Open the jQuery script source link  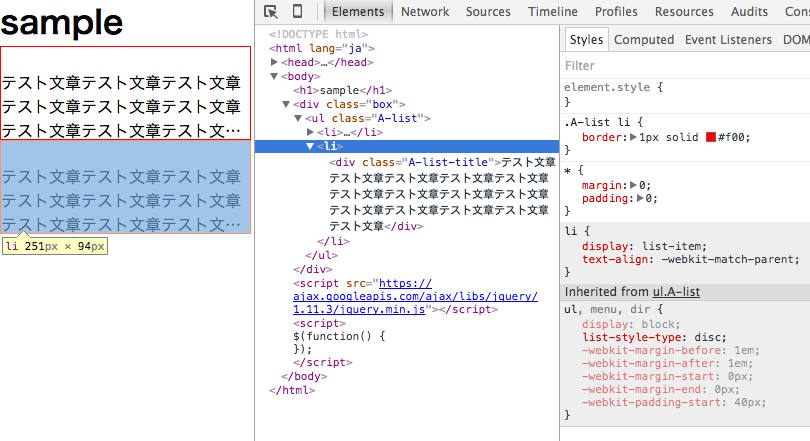click(360, 297)
